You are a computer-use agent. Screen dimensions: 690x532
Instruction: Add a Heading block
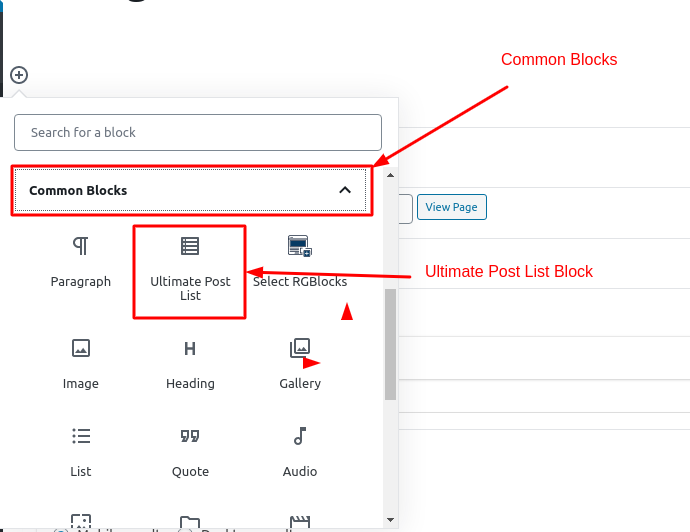pos(190,363)
